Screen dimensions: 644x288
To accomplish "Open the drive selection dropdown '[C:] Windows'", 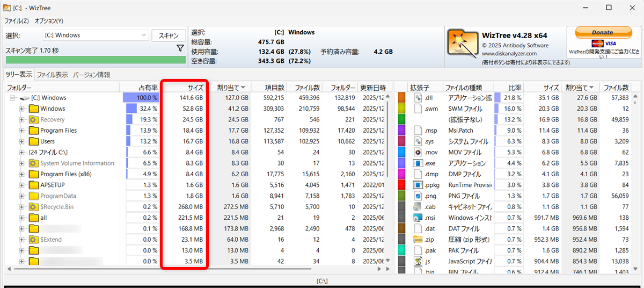I will click(96, 35).
